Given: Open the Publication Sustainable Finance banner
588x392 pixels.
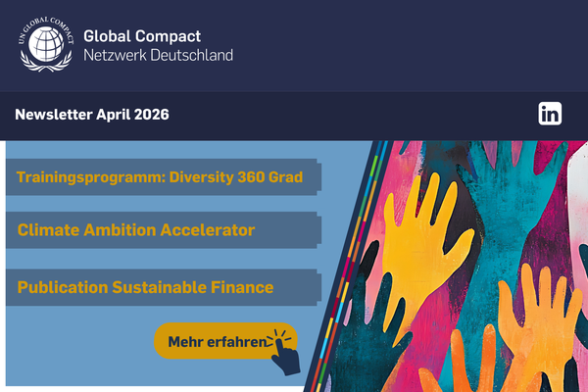Looking at the screenshot, I should (164, 287).
